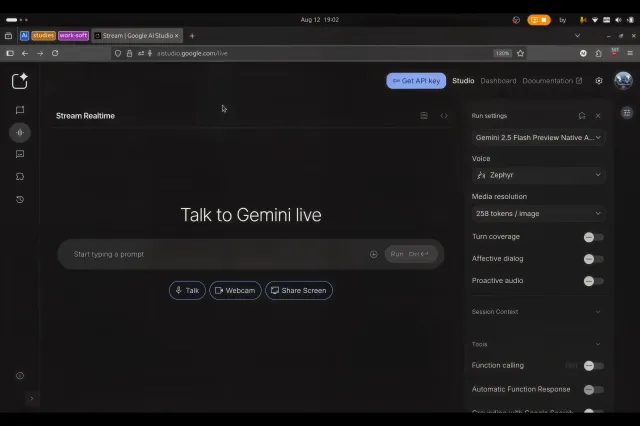Enable the Affective dialog switch
Screen dimensions: 640x426
(x=593, y=259)
